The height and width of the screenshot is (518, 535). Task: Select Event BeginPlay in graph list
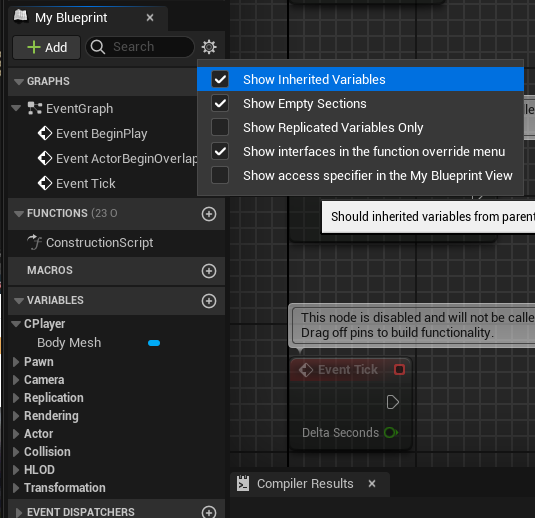tap(101, 134)
